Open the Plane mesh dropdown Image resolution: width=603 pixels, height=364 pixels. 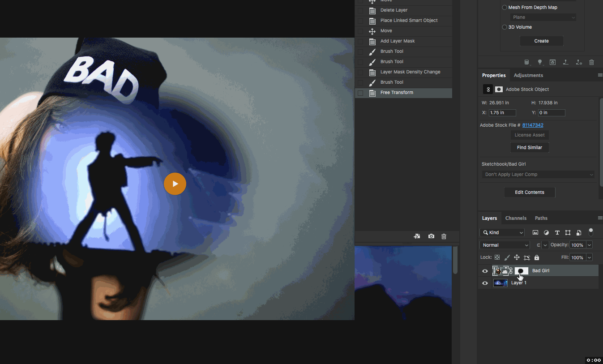(x=543, y=17)
